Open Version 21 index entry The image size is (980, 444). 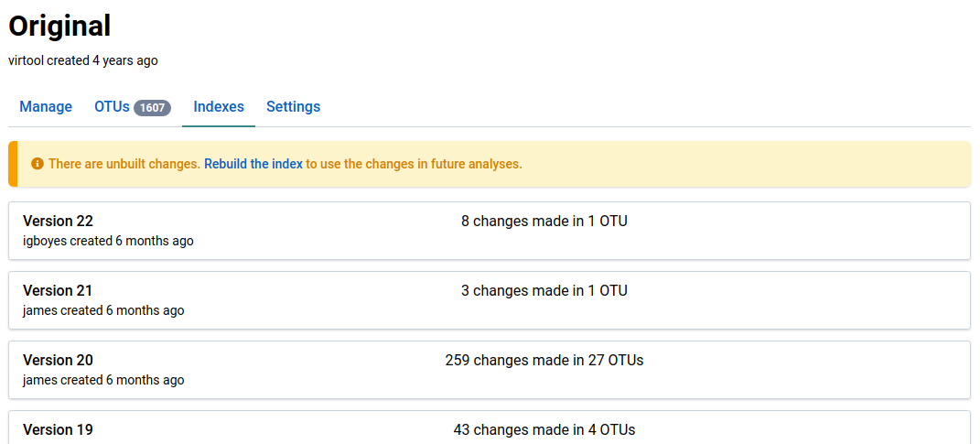coord(58,290)
